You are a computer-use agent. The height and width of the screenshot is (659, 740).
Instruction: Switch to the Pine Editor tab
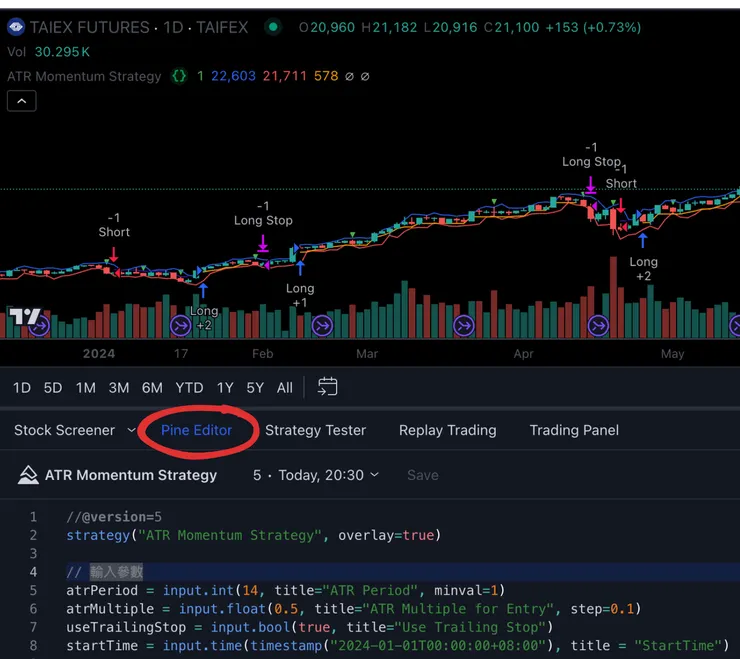(196, 430)
